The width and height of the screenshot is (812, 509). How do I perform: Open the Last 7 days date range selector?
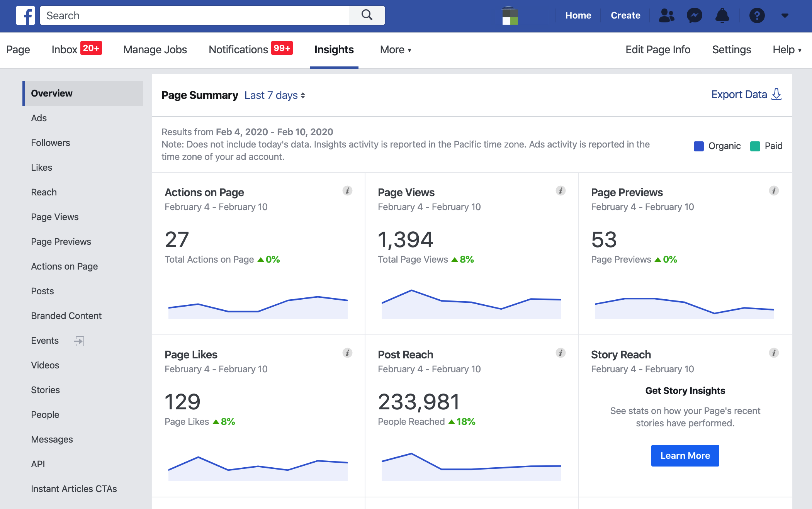point(275,95)
